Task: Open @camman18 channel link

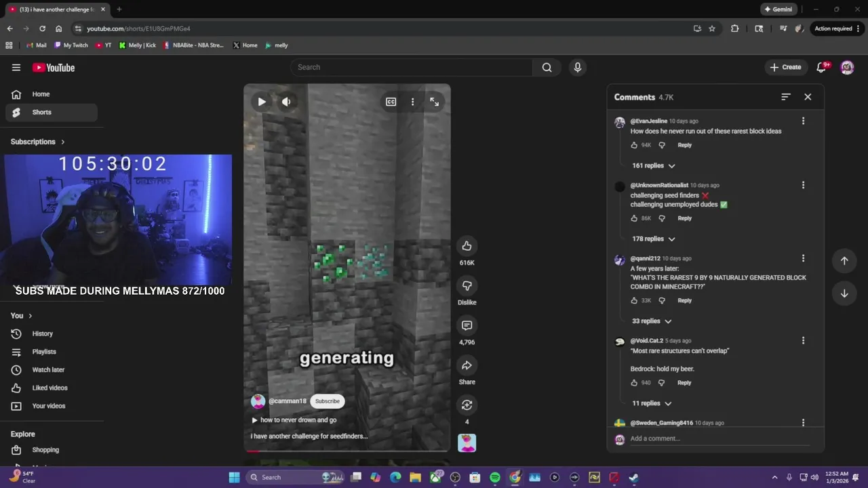Action: tap(288, 401)
